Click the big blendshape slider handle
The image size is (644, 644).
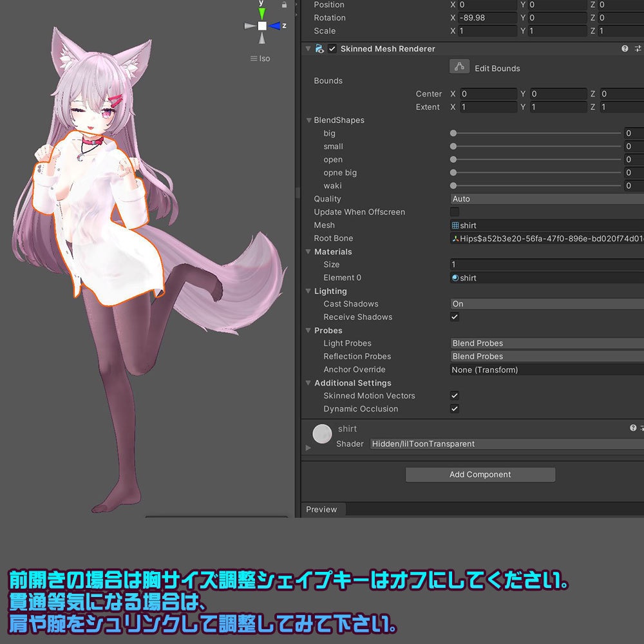click(453, 133)
